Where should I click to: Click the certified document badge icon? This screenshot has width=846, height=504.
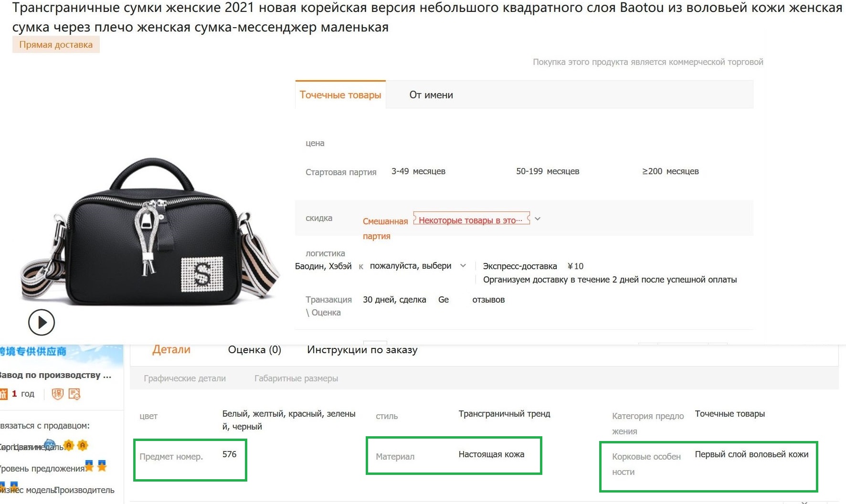coord(74,394)
